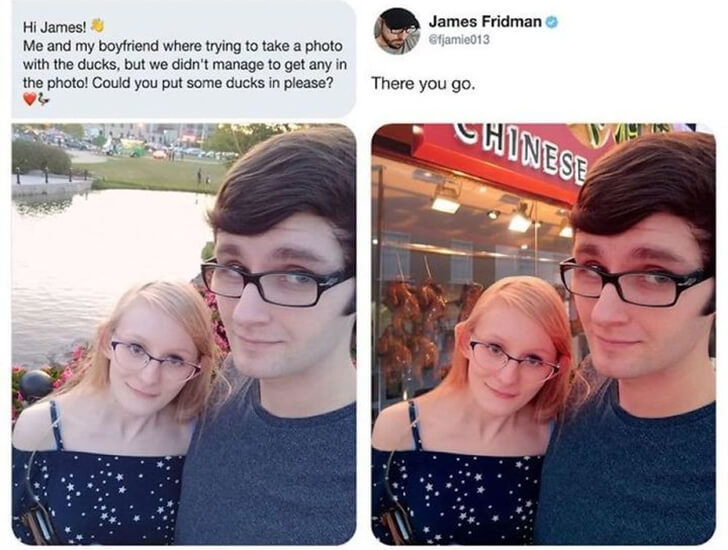
Task: Open James Fridman profile name link
Action: click(485, 21)
